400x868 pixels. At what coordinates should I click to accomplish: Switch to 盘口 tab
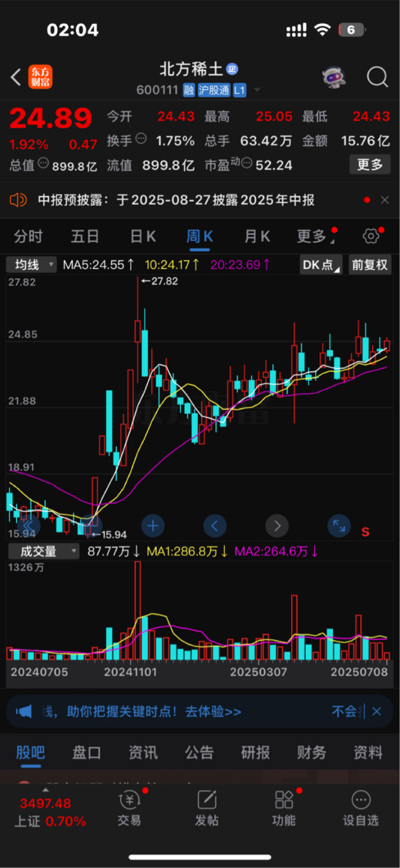(86, 752)
